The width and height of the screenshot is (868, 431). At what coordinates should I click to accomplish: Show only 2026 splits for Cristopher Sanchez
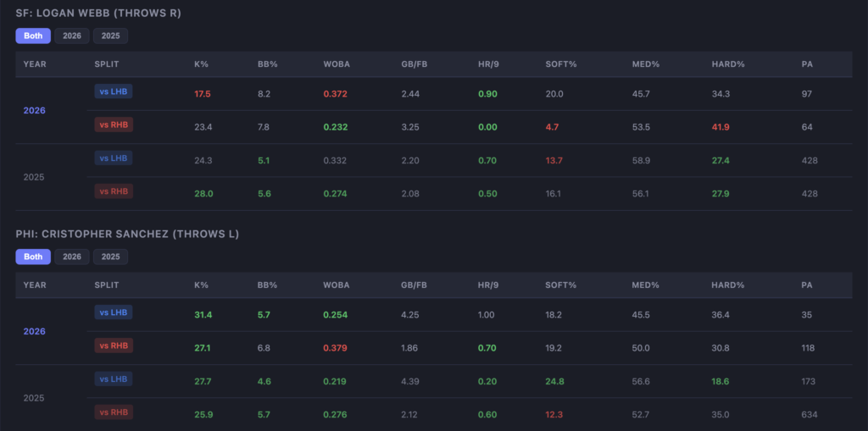click(x=72, y=257)
